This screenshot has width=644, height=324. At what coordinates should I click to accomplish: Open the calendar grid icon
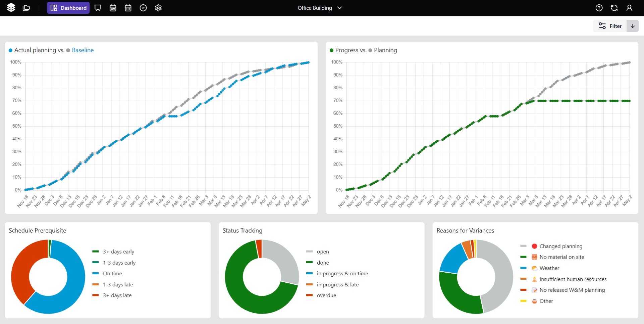128,8
